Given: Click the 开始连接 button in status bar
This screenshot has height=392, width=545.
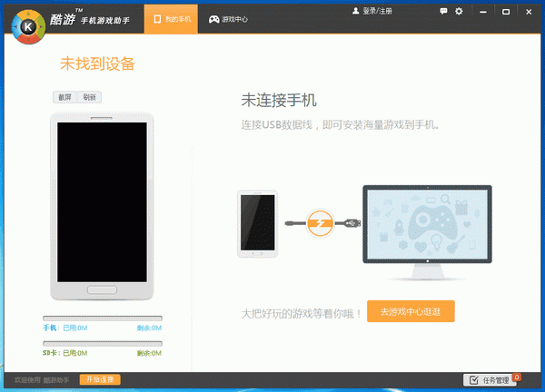Looking at the screenshot, I should click(x=100, y=379).
